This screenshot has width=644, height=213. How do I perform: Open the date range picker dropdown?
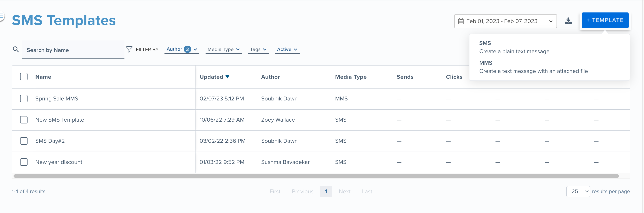pos(505,21)
